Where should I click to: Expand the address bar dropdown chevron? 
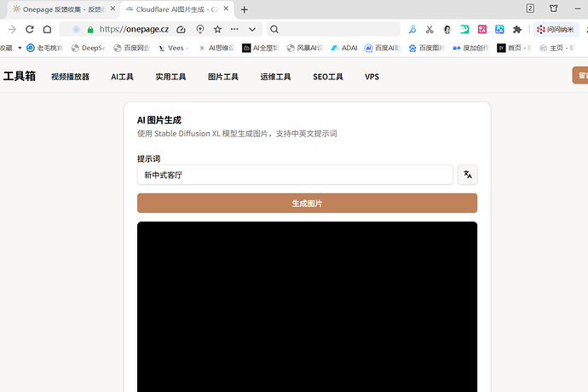pos(252,29)
